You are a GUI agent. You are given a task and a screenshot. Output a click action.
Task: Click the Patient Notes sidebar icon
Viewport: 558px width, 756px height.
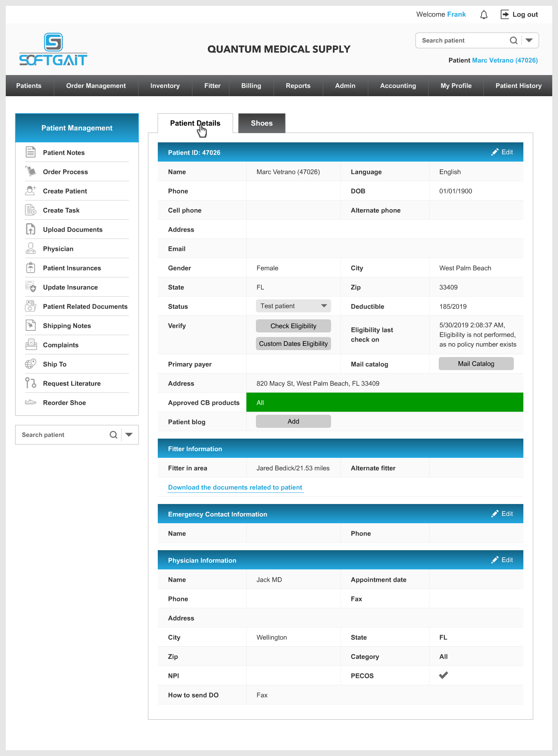[31, 152]
